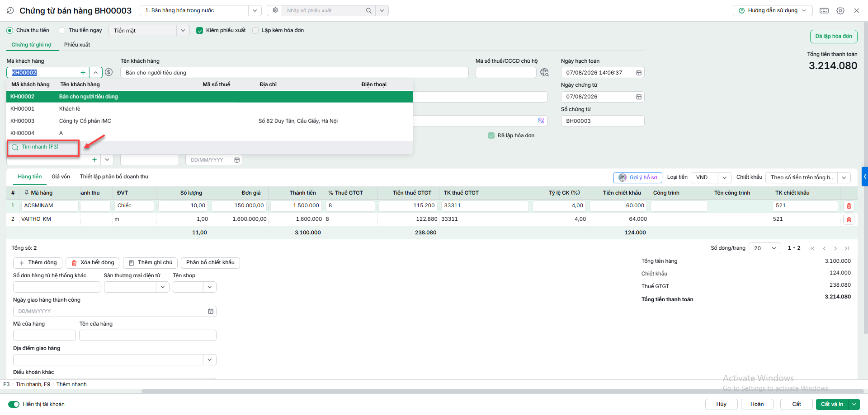This screenshot has height=415, width=868.
Task: Open the Loại tiền VND dropdown
Action: [725, 177]
